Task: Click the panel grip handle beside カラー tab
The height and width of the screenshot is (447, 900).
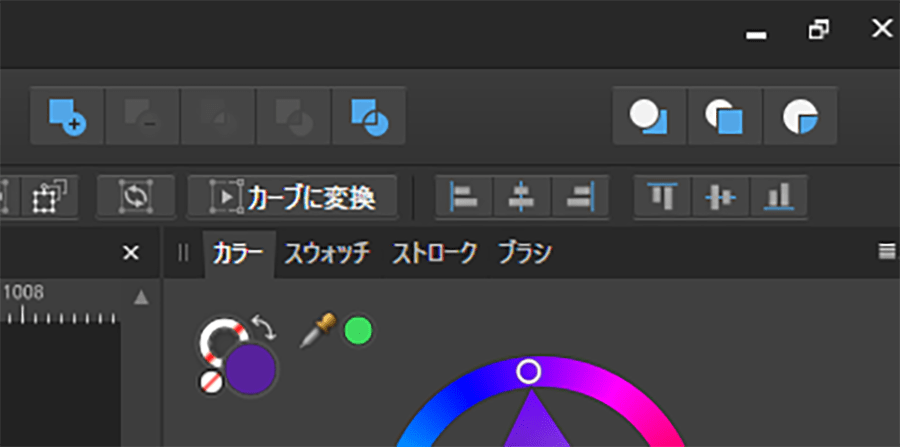Action: coord(183,252)
